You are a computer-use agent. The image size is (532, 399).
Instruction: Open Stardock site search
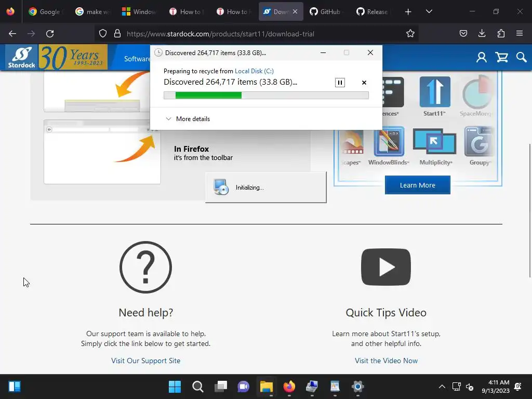522,57
